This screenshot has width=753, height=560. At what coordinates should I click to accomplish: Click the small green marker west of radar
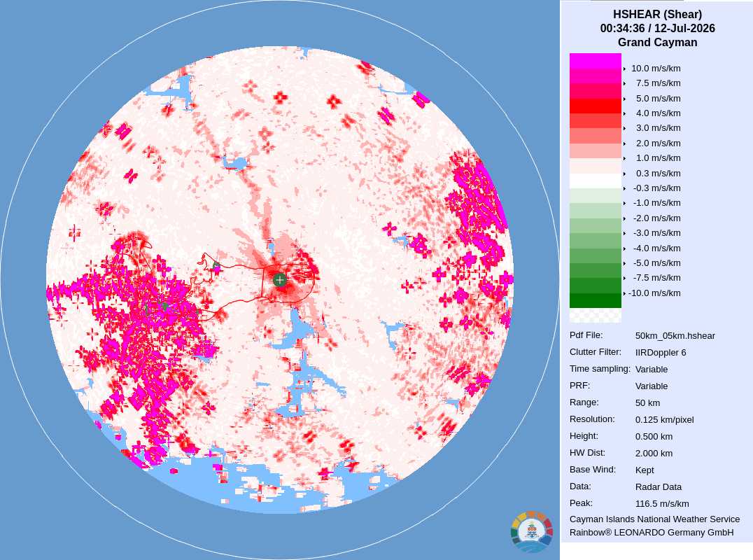pos(216,265)
